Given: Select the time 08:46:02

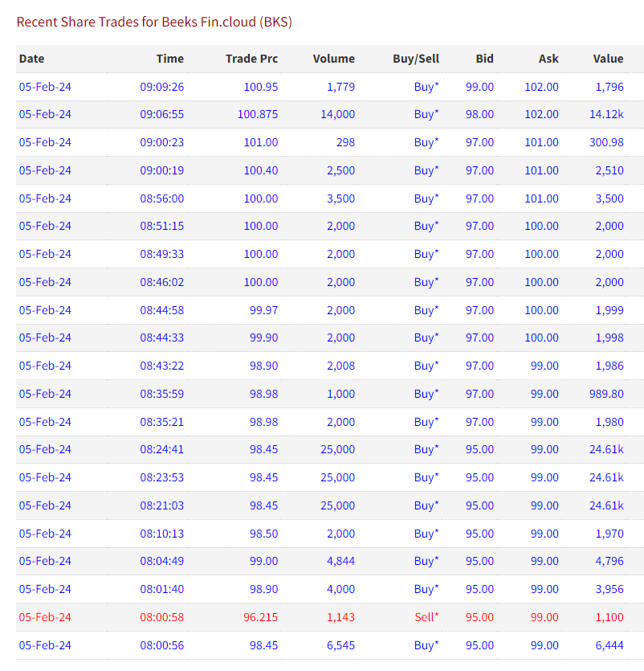Looking at the screenshot, I should pos(162,282).
